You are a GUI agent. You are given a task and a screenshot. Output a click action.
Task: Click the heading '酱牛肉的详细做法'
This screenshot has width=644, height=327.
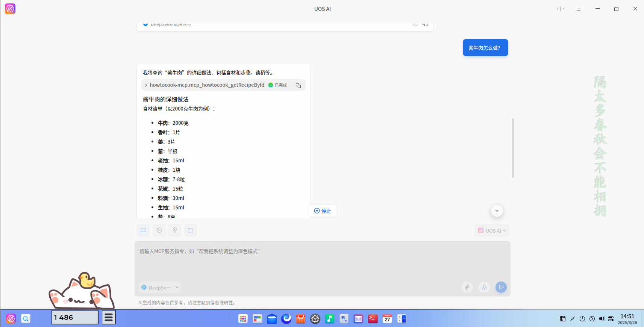click(166, 100)
